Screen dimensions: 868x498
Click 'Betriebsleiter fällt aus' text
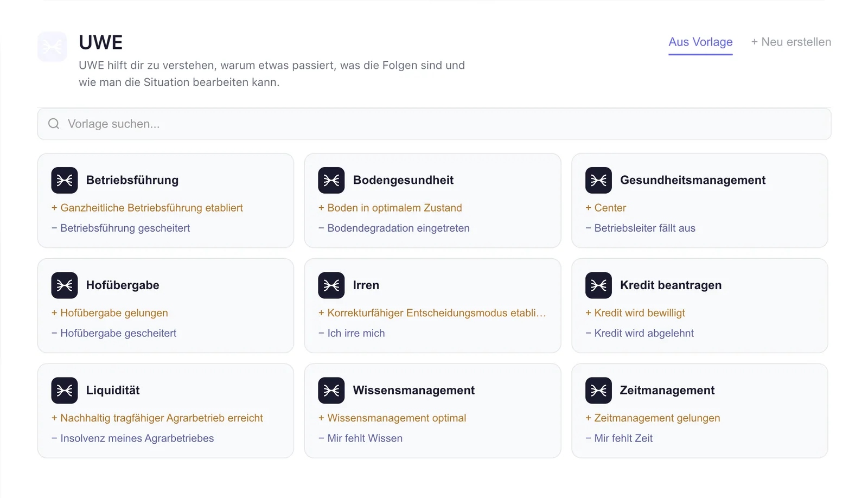640,228
